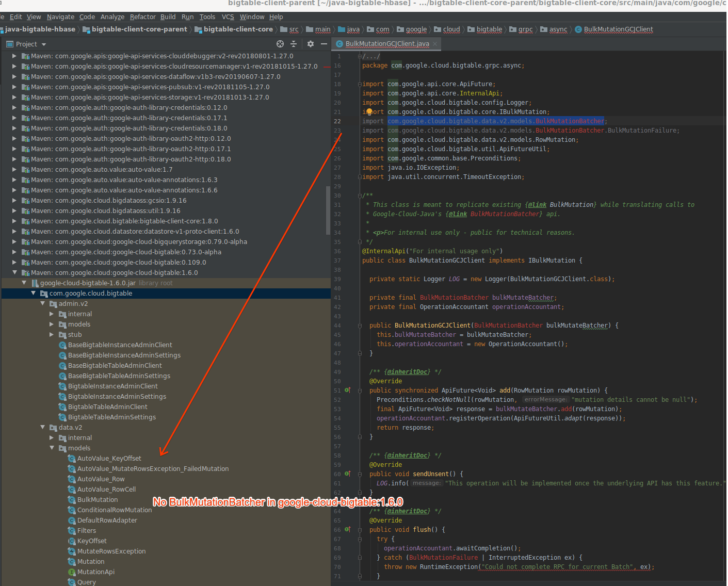Click override gutter icon at line 66
The width and height of the screenshot is (728, 586).
pos(347,529)
